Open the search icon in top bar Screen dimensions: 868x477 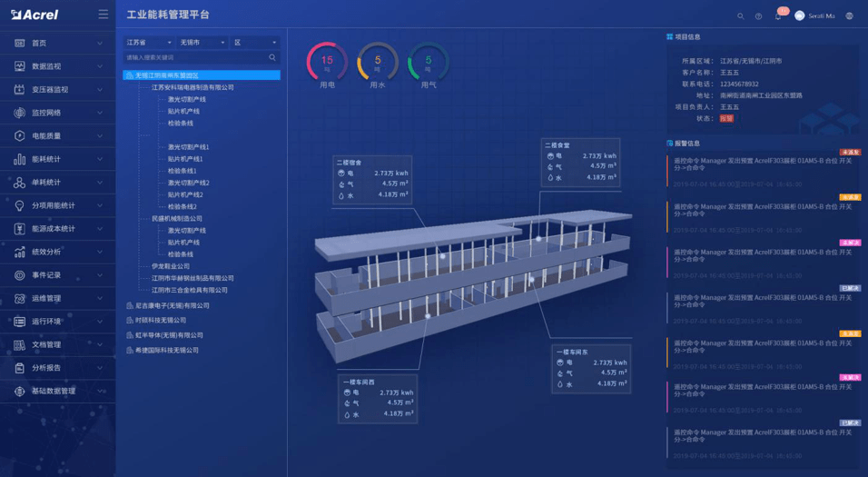(741, 16)
